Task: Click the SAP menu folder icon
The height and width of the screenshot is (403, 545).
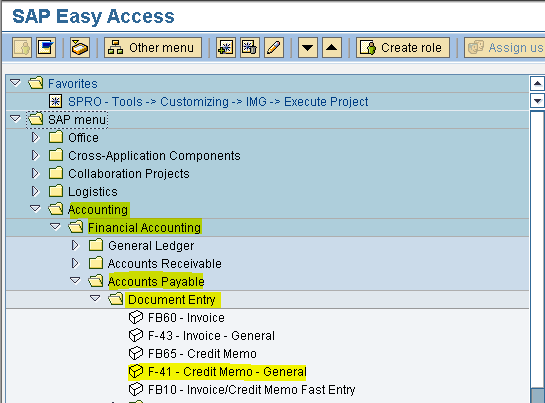Action: [35, 119]
